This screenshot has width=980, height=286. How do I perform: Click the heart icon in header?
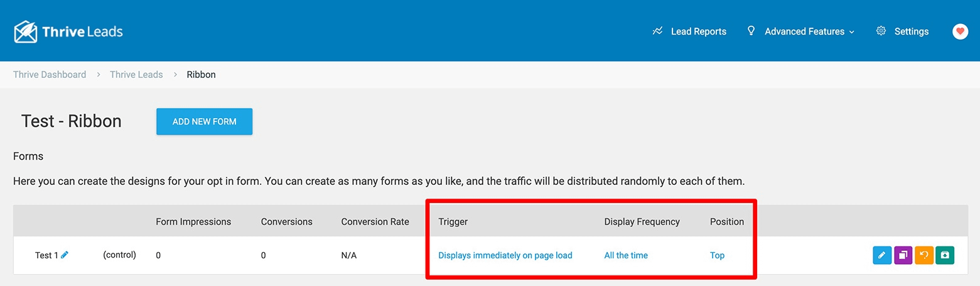[x=960, y=31]
